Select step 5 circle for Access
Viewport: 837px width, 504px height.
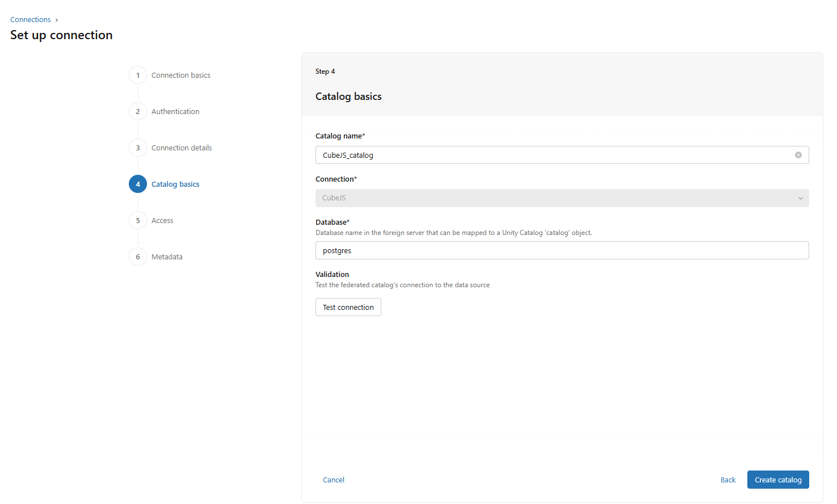click(x=138, y=220)
